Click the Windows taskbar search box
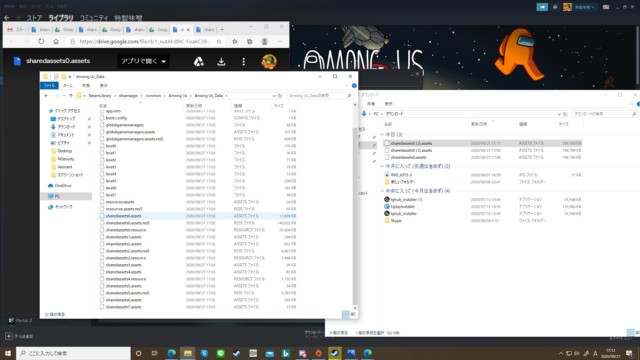Image resolution: width=640 pixels, height=360 pixels. pos(73,353)
